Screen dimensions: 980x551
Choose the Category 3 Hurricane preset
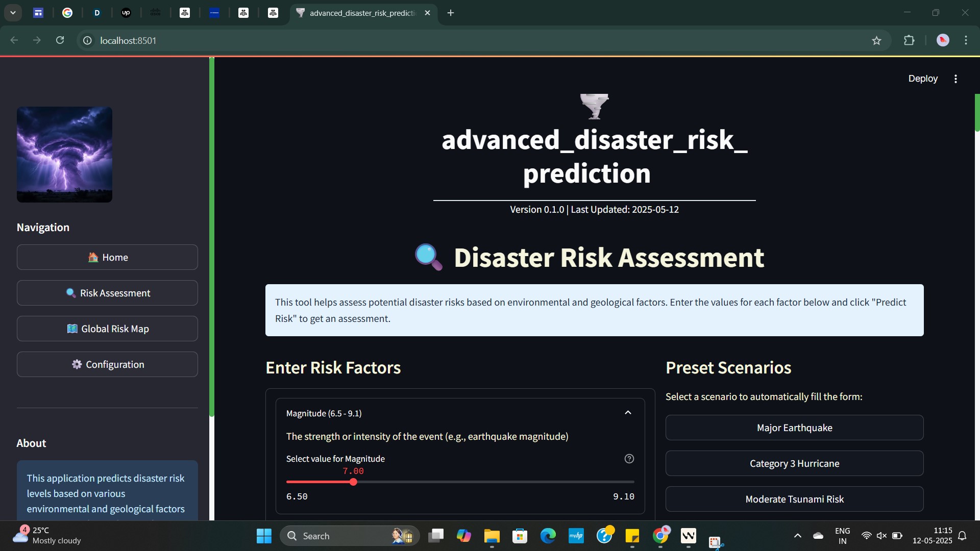(x=794, y=463)
